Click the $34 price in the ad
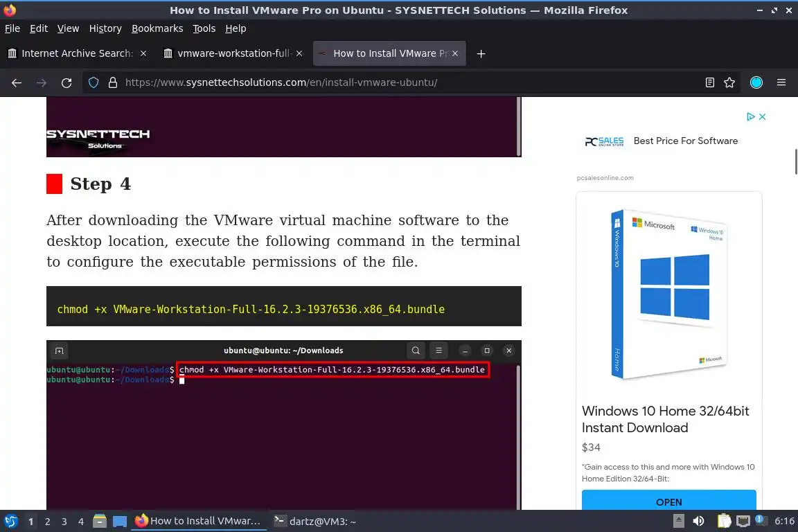This screenshot has height=532, width=798. (x=591, y=447)
